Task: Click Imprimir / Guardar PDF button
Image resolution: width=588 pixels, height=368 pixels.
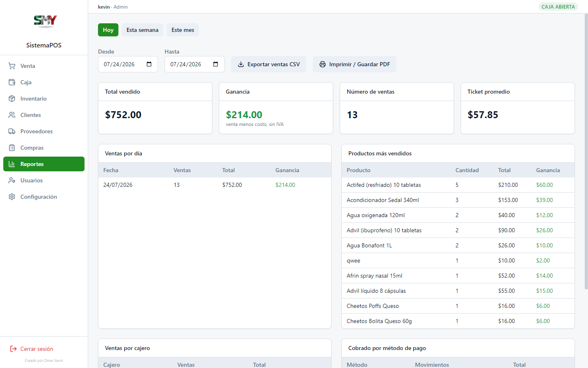Action: point(354,64)
